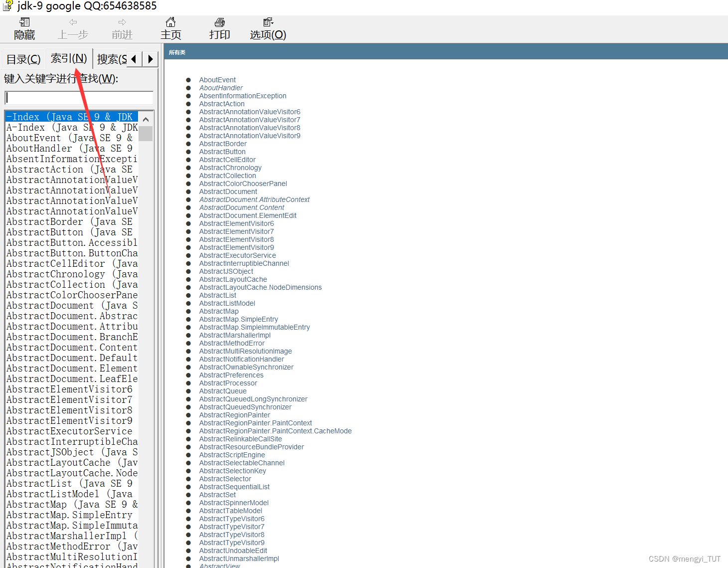Select AbstractDocument.Content in the index list

point(72,347)
